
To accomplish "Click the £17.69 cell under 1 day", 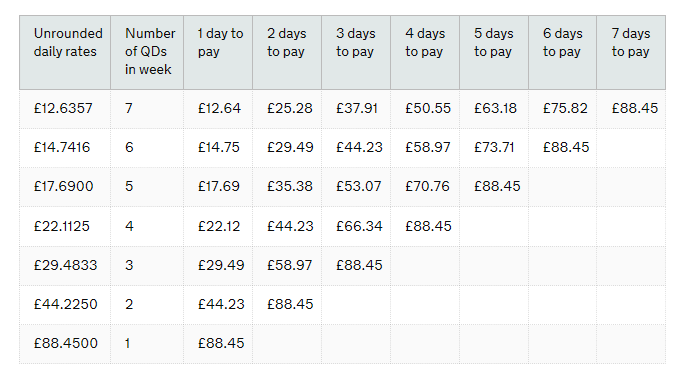I will [x=218, y=187].
